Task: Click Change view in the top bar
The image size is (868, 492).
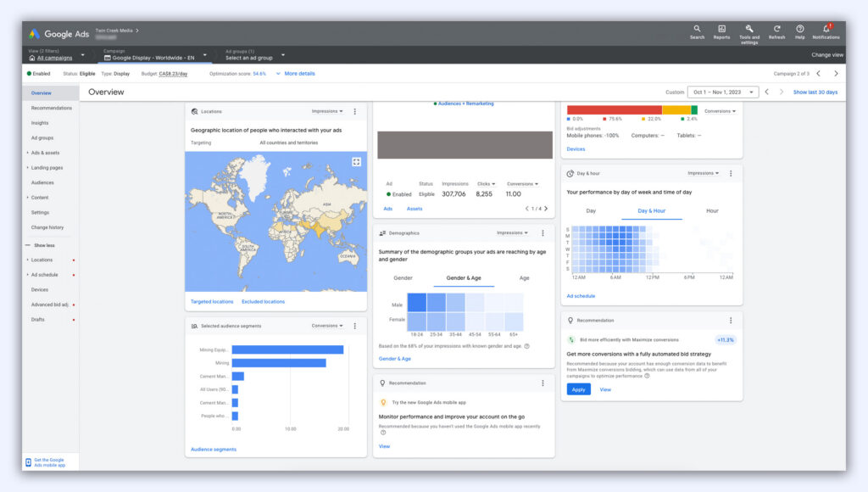Action: click(x=827, y=55)
